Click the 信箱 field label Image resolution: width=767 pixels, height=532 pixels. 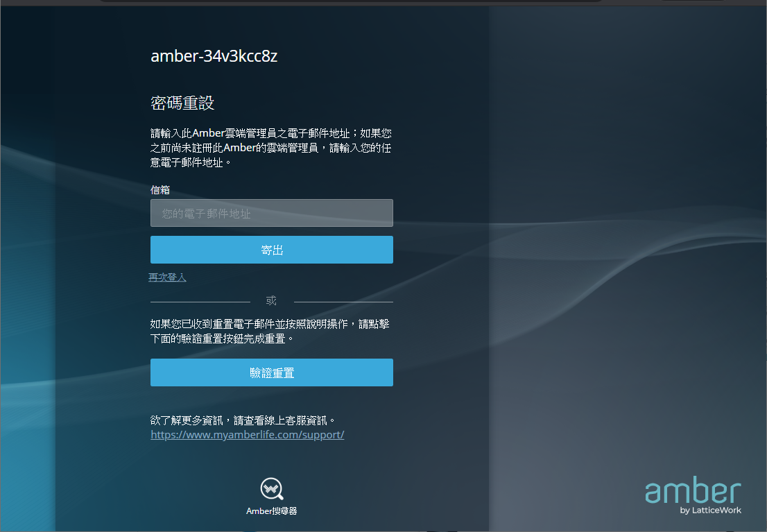point(160,190)
